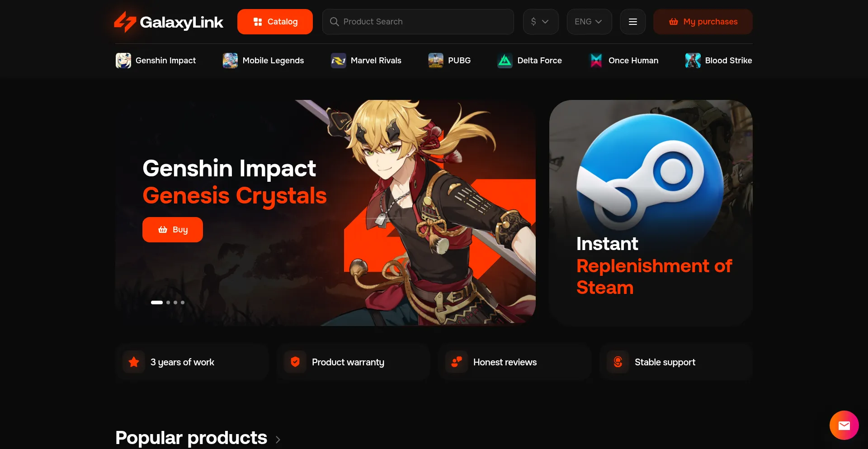868x449 pixels.
Task: Click into the Product Search field
Action: (418, 22)
